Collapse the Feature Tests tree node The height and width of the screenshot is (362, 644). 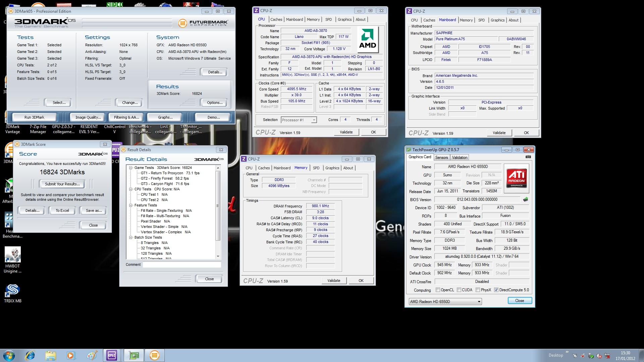[131, 205]
